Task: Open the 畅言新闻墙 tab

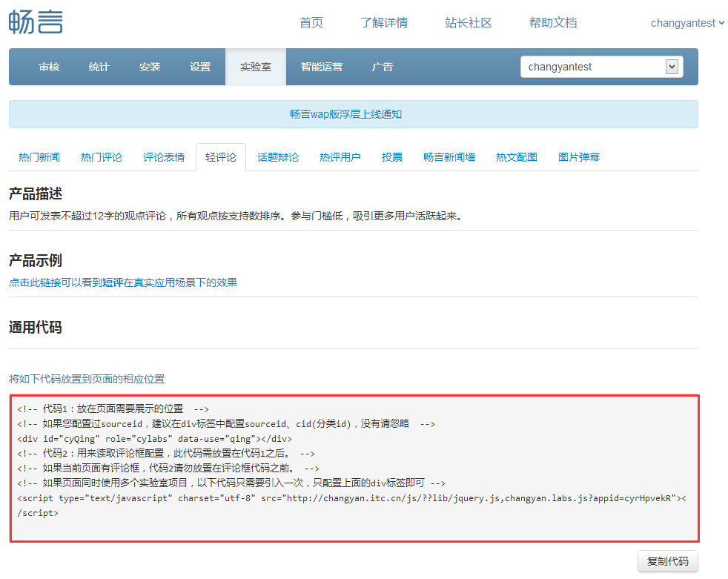Action: point(449,157)
